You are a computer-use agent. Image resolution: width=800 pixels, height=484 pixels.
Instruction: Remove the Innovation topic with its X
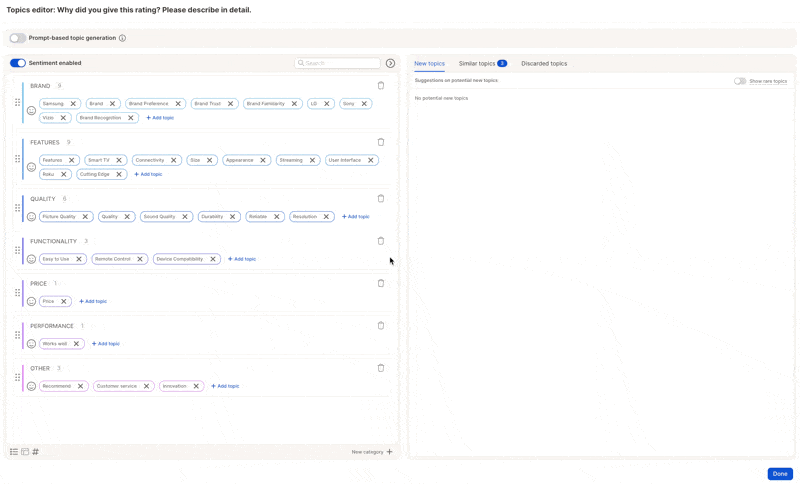tap(196, 386)
